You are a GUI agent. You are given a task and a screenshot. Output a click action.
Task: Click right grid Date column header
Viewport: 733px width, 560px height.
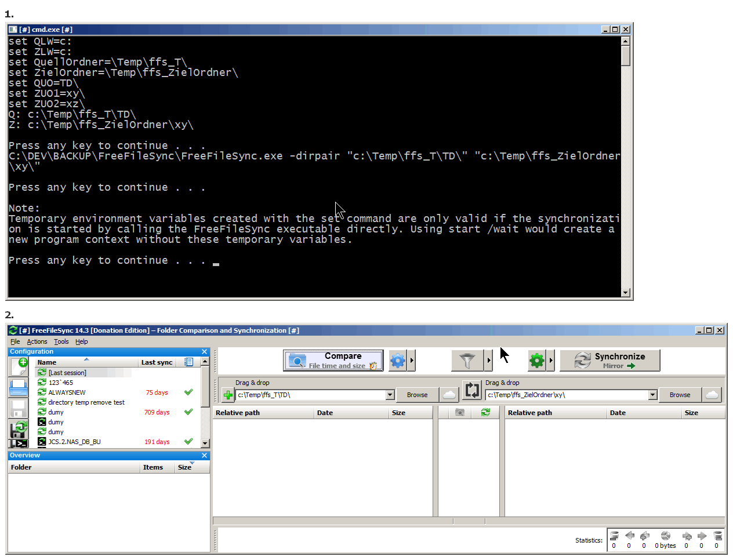click(x=644, y=413)
